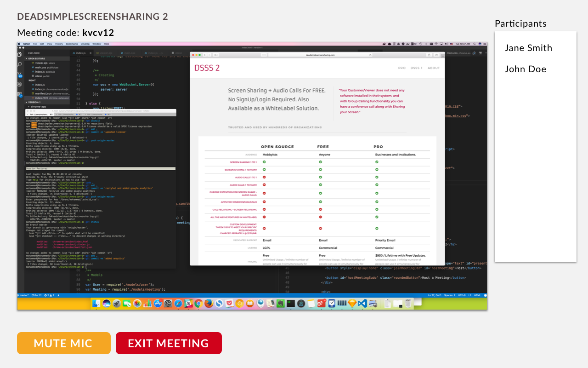Image resolution: width=588 pixels, height=368 pixels.
Task: Open the History menu in shared menu bar
Action: 59,44
